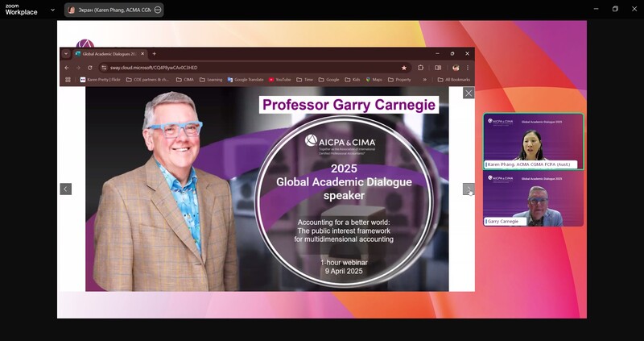Screen dimensions: 644x341
Task: Click the Chrome profile avatar
Action: coord(456,68)
